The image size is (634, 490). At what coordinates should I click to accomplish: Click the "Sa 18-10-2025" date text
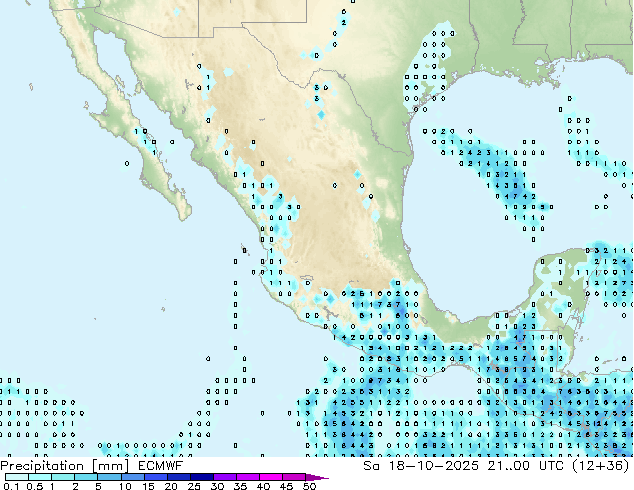click(421, 466)
